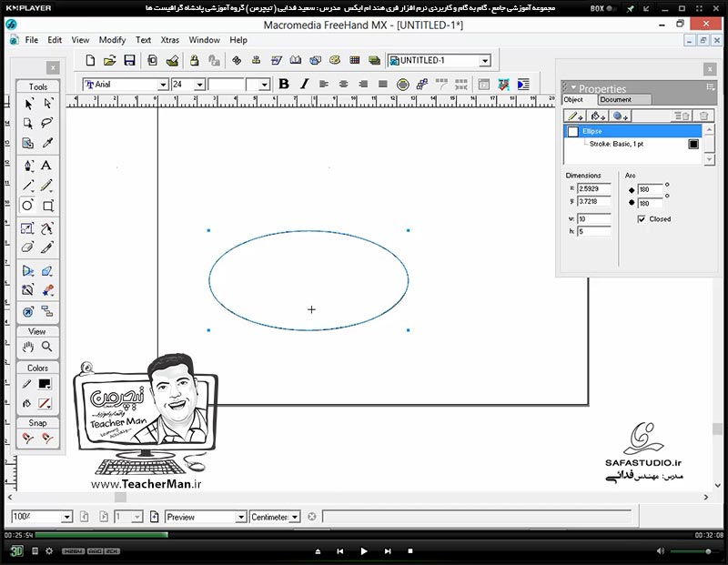Click the Lock icon in main toolbar

[x=194, y=60]
